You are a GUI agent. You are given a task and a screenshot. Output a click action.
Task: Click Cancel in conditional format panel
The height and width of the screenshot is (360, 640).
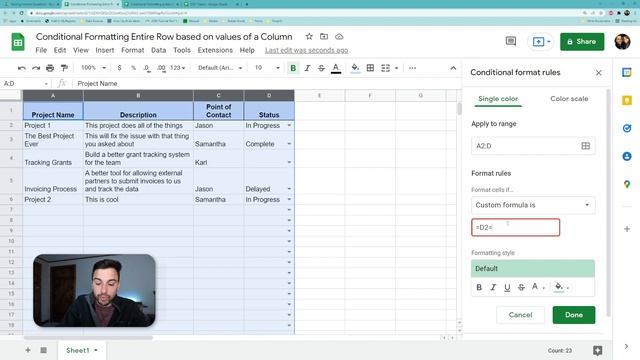(520, 315)
